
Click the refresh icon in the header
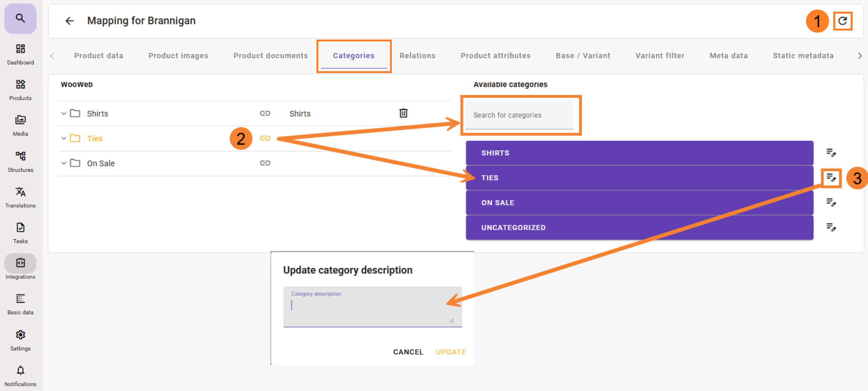pos(842,21)
